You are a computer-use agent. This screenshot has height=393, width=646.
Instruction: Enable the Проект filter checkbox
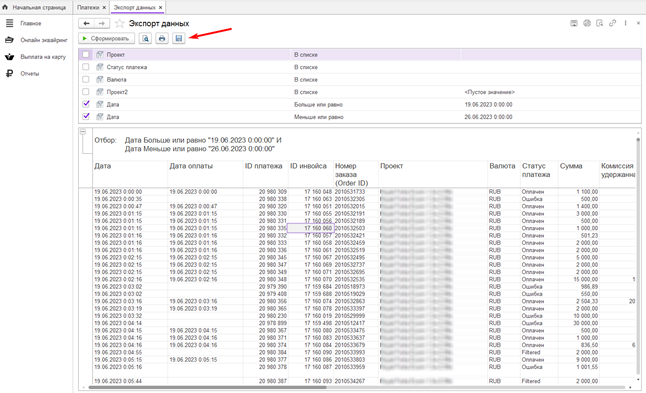pos(86,54)
